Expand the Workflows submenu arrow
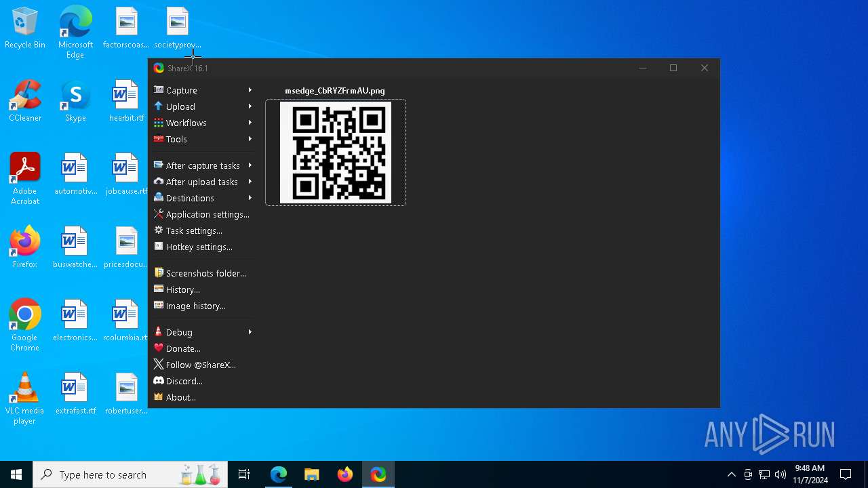The width and height of the screenshot is (868, 488). pos(250,123)
